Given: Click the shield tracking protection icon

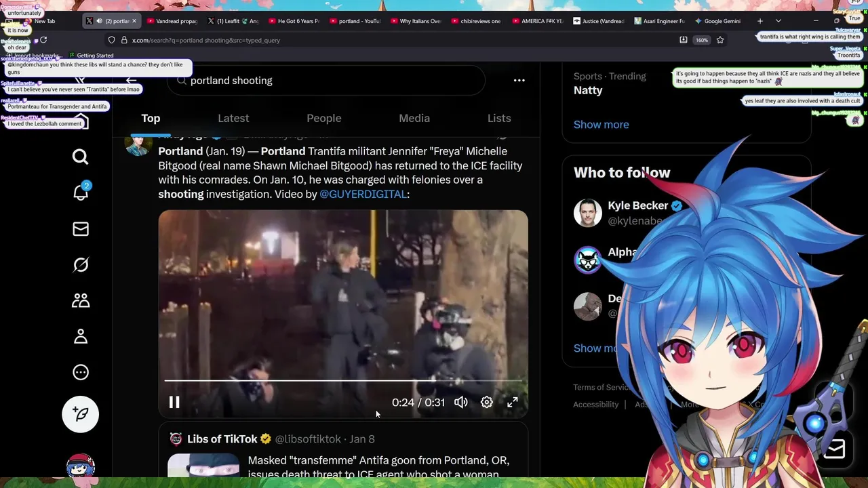Looking at the screenshot, I should [x=111, y=40].
